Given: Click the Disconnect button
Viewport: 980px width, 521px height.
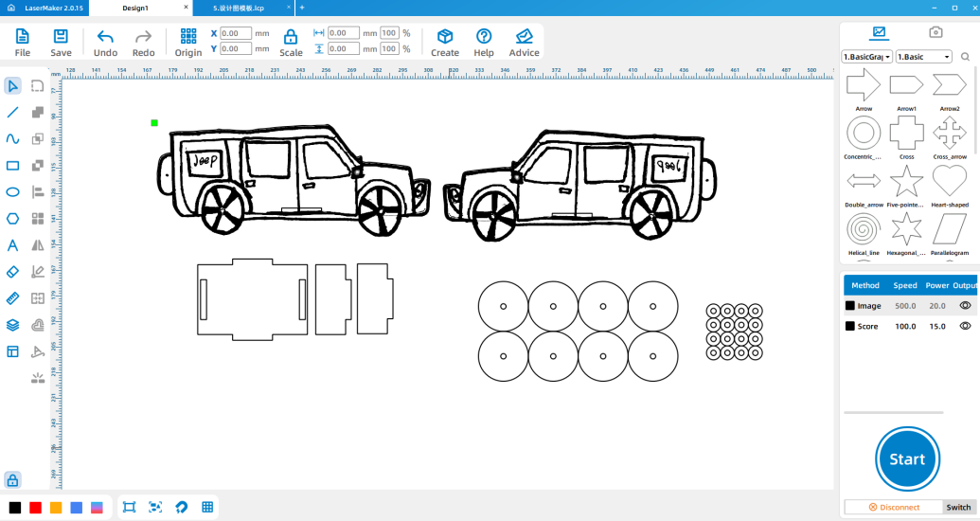Looking at the screenshot, I should point(894,507).
